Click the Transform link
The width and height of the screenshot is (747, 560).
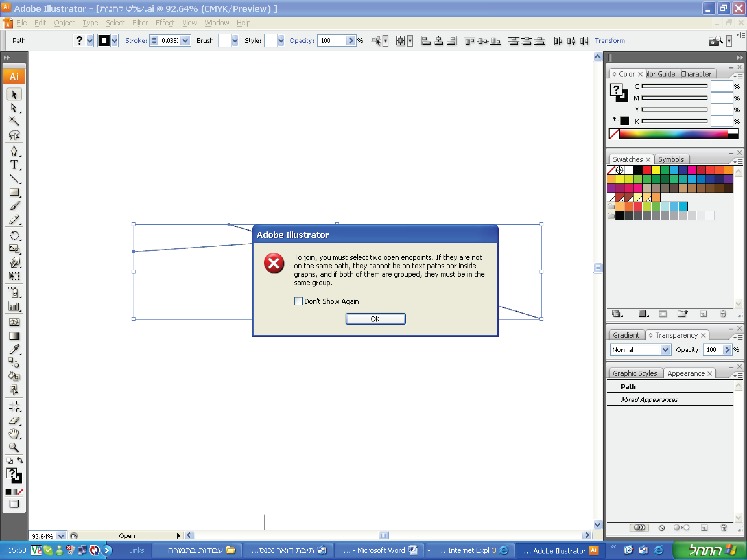point(610,40)
